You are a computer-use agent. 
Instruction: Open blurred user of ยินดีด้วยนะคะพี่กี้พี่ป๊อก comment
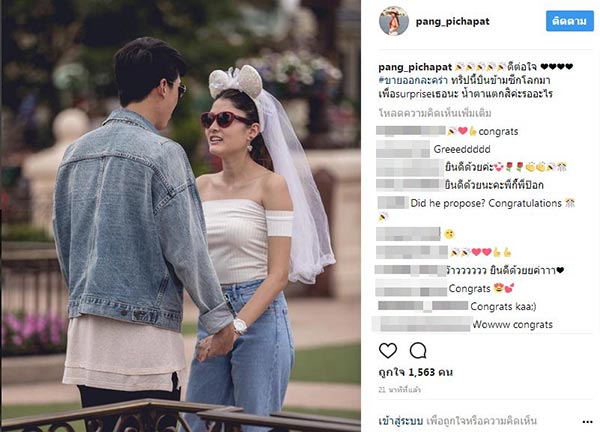click(409, 185)
